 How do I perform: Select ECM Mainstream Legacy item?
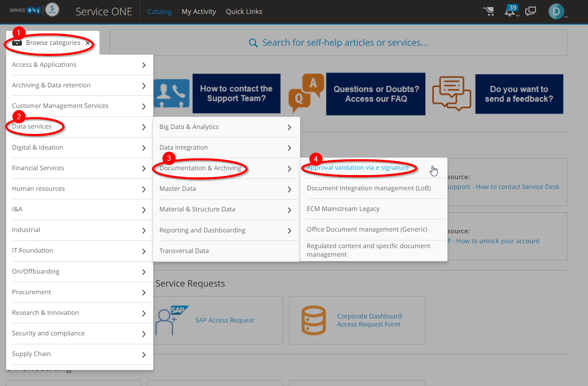coord(343,209)
